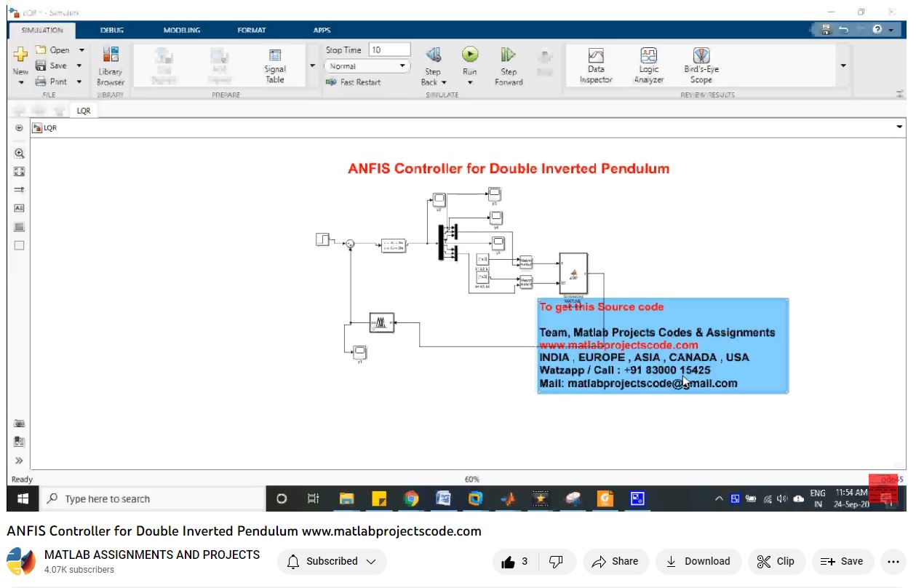Dislike the YouTube video

[557, 561]
